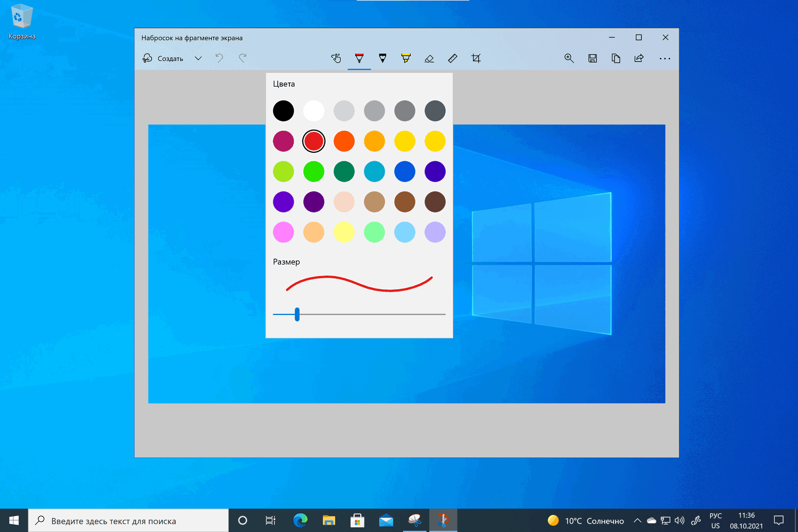Open the three-dots more options menu
The height and width of the screenshot is (532, 798).
point(665,59)
